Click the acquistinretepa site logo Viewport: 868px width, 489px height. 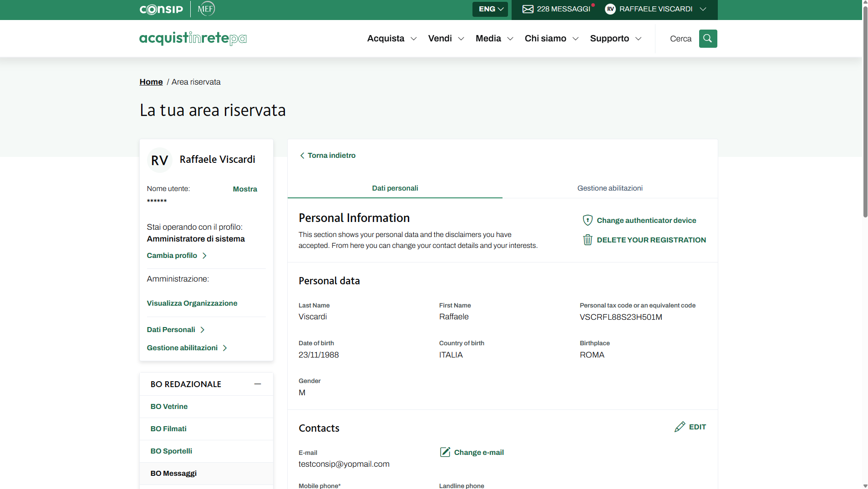click(x=193, y=39)
